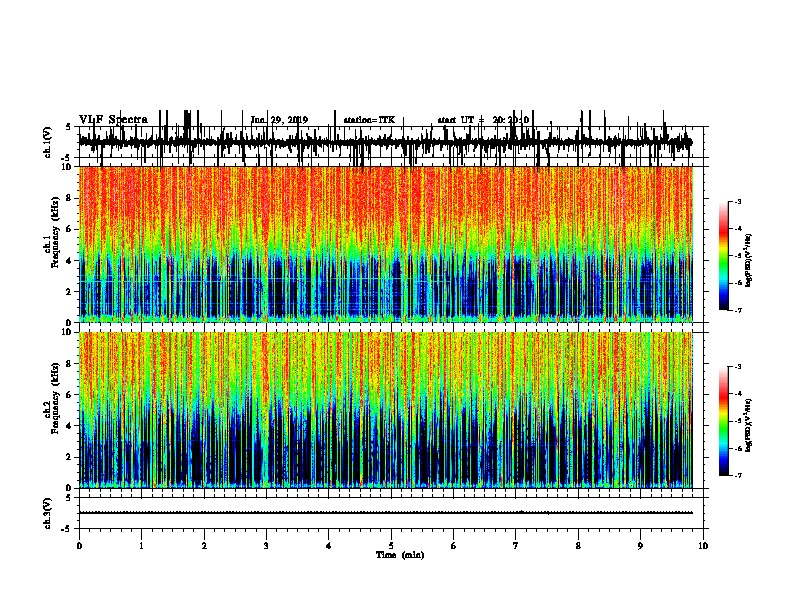
Task: Click the log(PSD) label beside ch.1 colorbar
Action: pyautogui.click(x=749, y=260)
